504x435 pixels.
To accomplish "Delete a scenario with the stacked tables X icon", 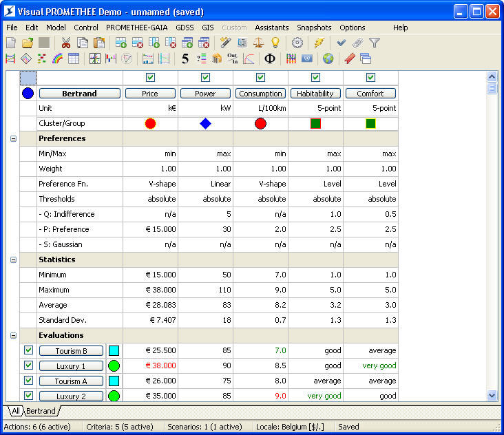I will click(204, 43).
